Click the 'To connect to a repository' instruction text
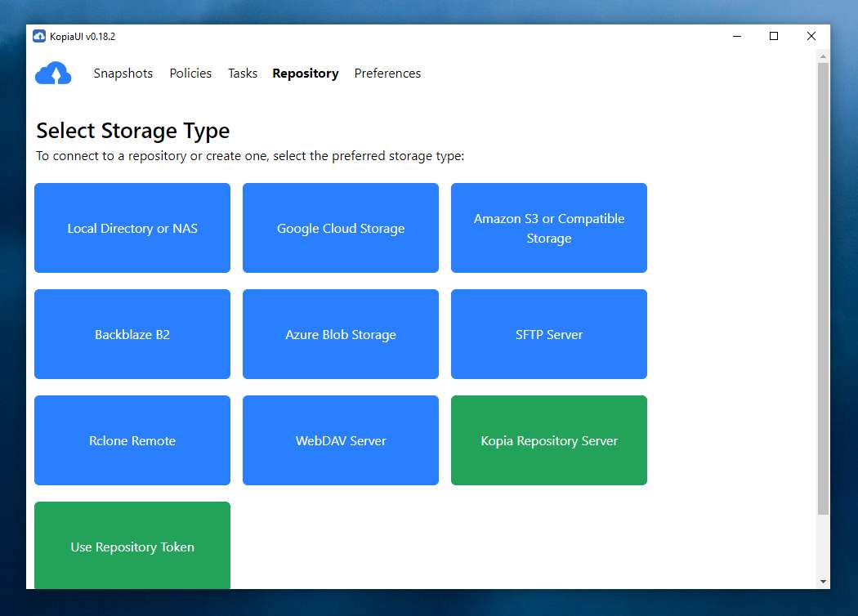The image size is (858, 616). click(x=250, y=156)
